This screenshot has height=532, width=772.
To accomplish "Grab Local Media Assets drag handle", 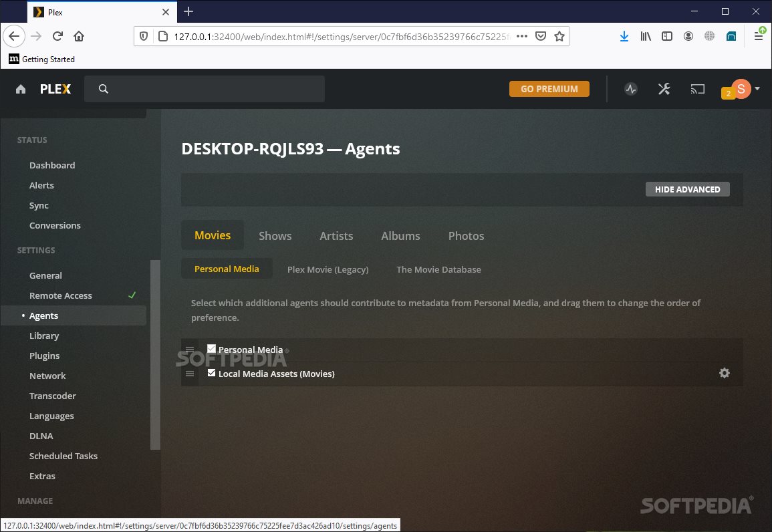I will [x=190, y=374].
